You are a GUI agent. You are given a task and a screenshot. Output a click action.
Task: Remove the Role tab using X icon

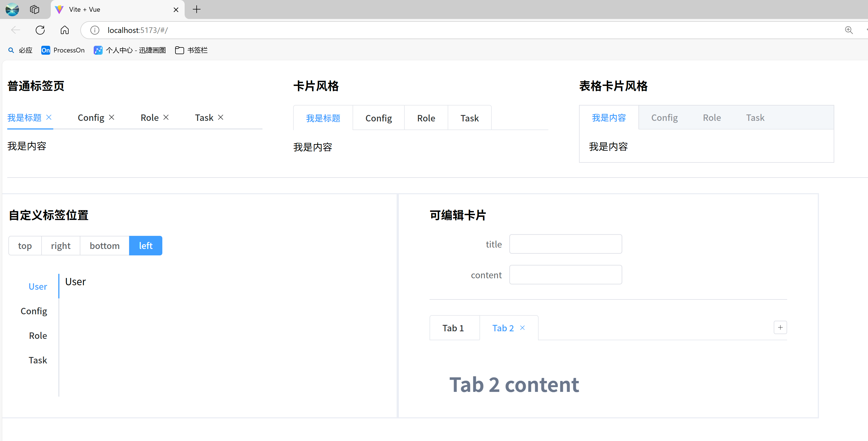(166, 117)
